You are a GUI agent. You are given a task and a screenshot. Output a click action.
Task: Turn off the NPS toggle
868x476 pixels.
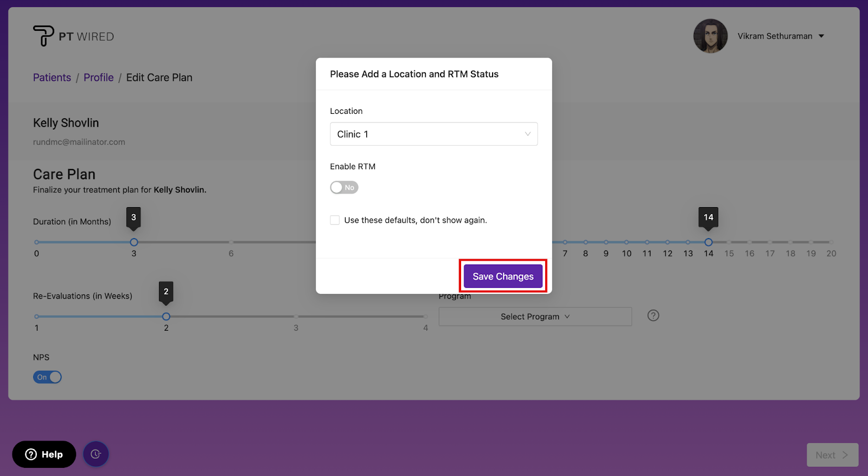(x=48, y=377)
